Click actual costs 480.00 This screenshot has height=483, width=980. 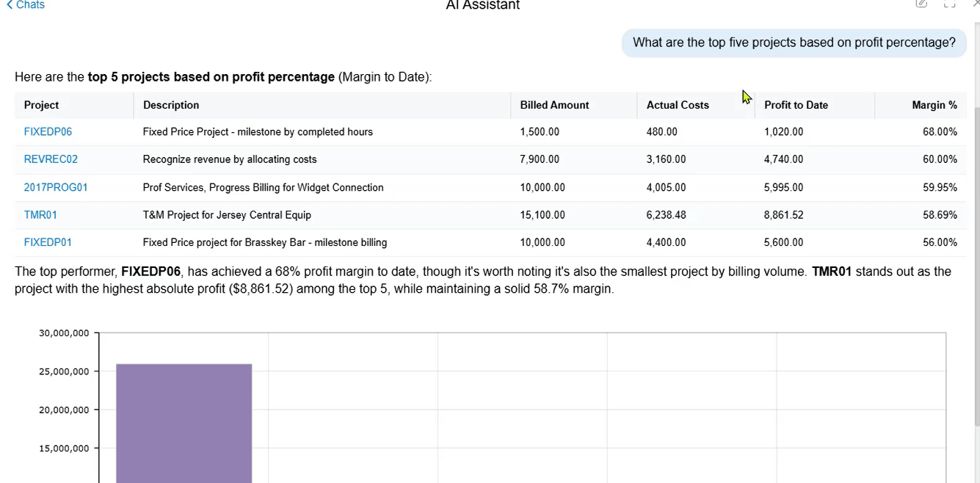tap(661, 132)
